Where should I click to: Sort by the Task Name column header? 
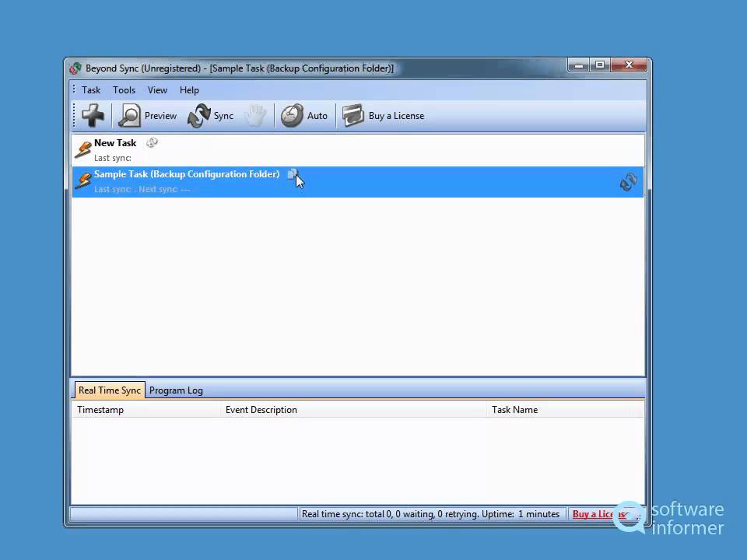click(x=559, y=410)
